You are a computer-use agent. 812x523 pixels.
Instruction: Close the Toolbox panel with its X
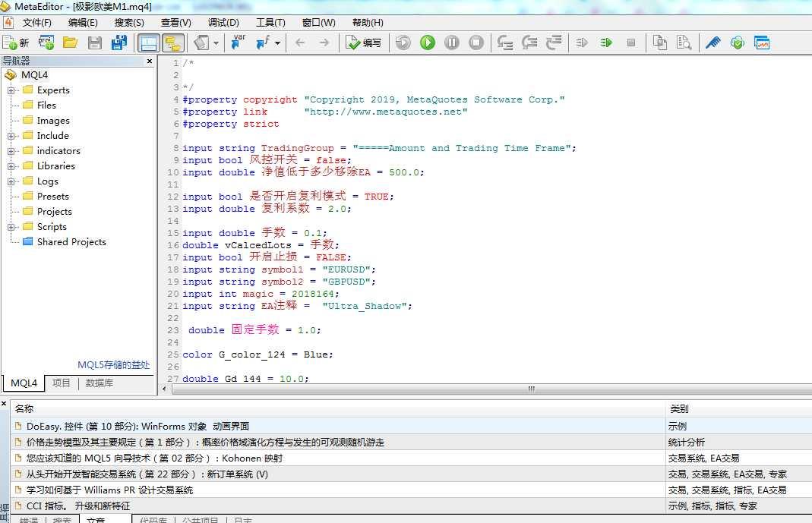tap(4, 404)
